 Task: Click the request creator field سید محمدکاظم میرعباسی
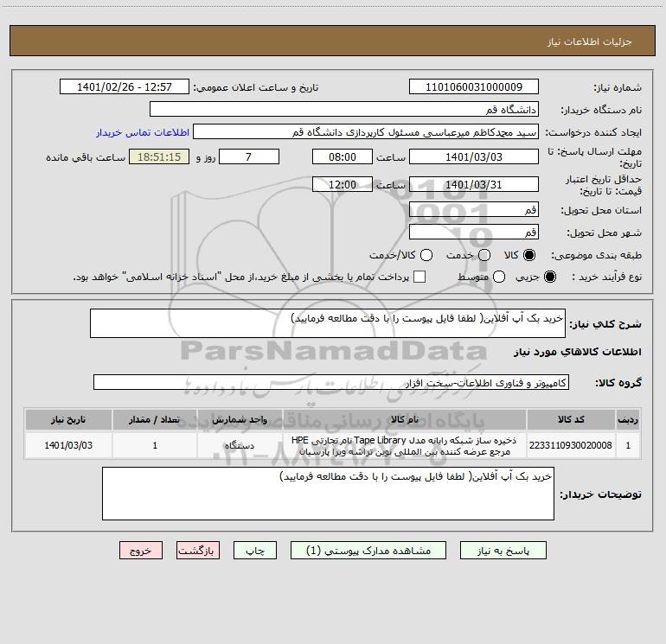coord(366,132)
